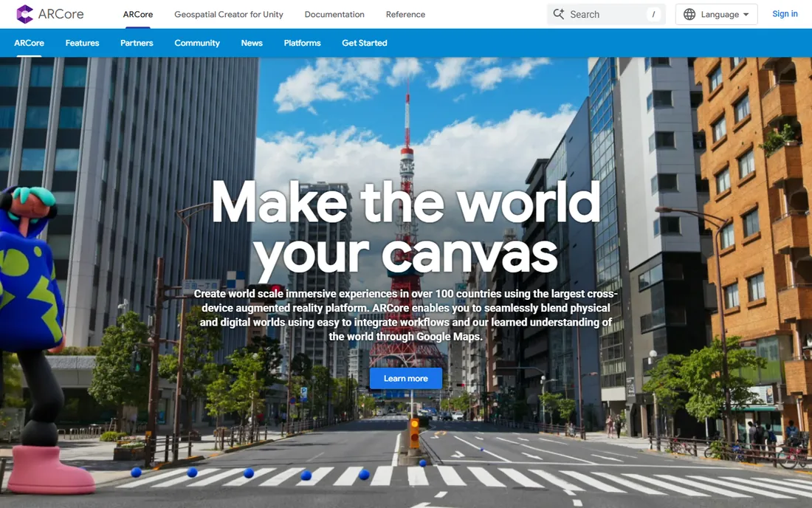This screenshot has height=508, width=812.
Task: Select ARCore in the blue subnav
Action: (29, 43)
